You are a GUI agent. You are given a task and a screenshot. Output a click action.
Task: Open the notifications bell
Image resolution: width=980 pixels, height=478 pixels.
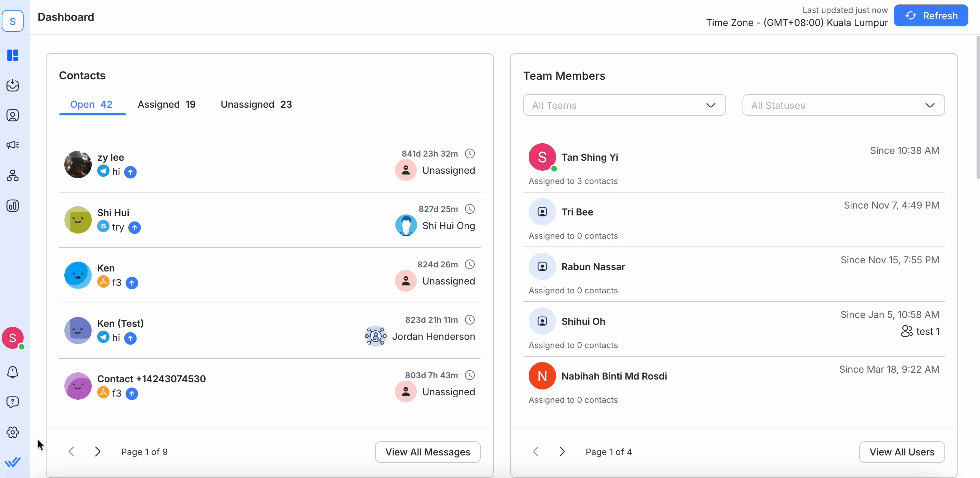click(x=13, y=372)
